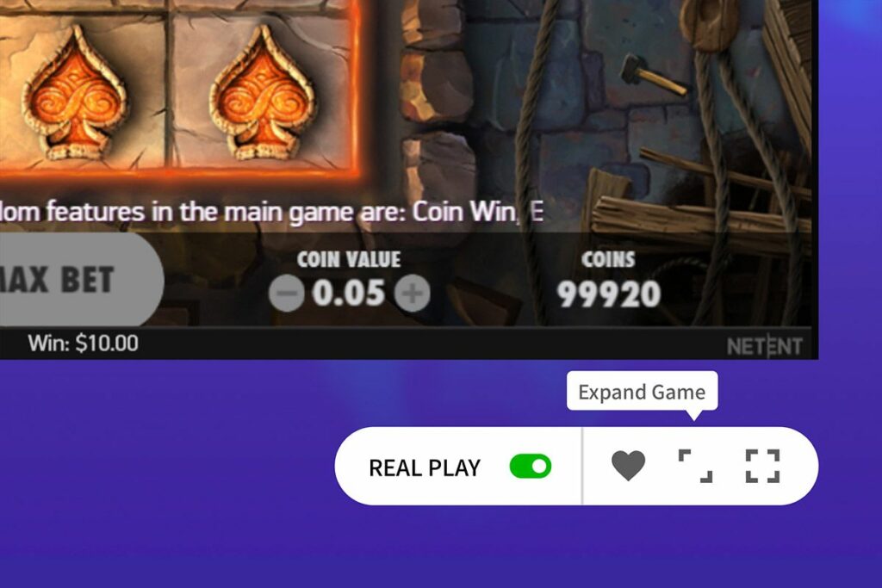
Task: Click the 0.05 coin value amount
Action: (349, 293)
